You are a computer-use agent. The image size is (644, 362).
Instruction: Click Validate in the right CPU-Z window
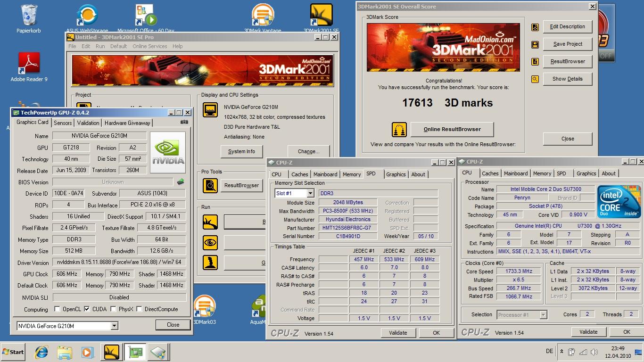pyautogui.click(x=588, y=332)
